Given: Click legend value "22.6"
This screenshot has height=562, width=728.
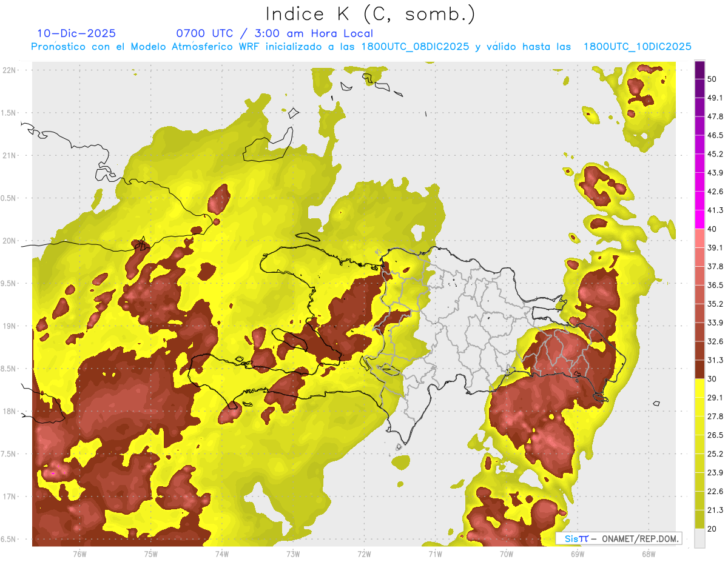Looking at the screenshot, I should tap(715, 492).
